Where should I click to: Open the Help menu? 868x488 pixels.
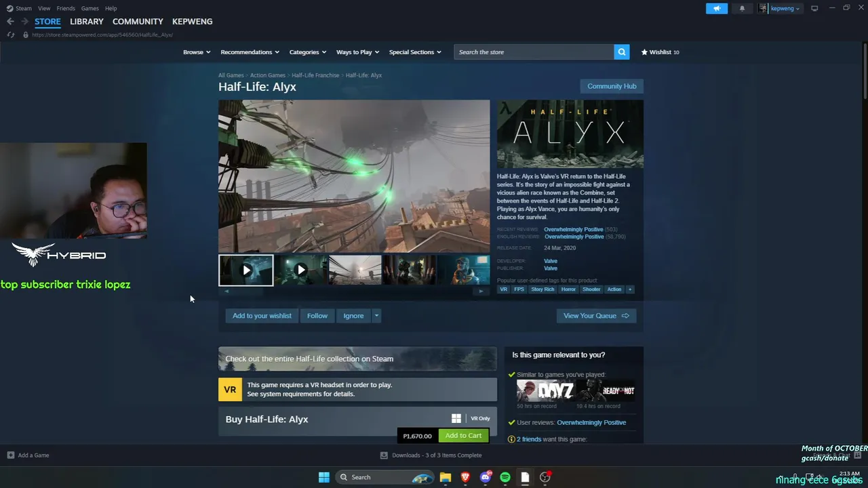(111, 8)
